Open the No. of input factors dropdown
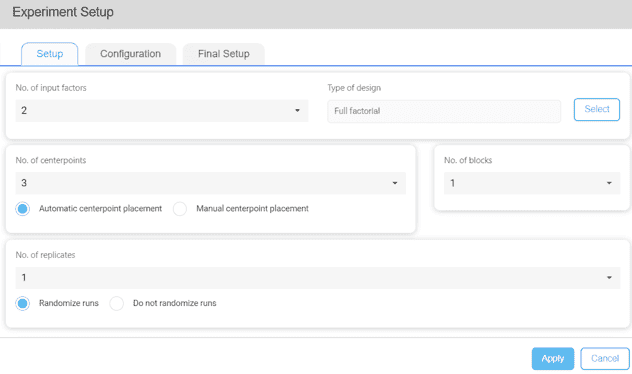The image size is (632, 374). [162, 110]
